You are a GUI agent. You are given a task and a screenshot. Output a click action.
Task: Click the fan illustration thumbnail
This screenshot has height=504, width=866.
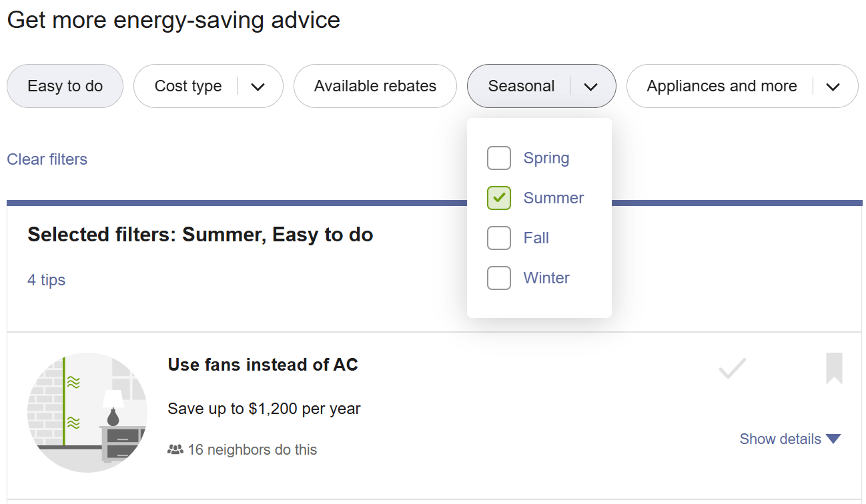(87, 411)
